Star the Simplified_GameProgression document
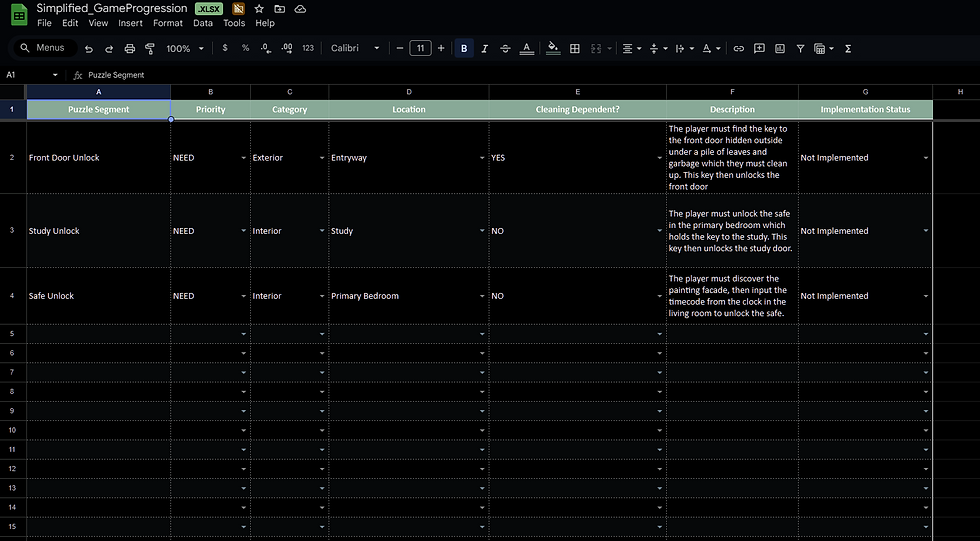The image size is (980, 541). coord(259,9)
